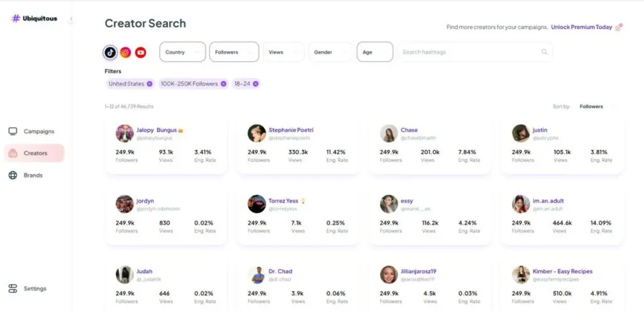644x311 pixels.
Task: Select the TikTok platform icon
Action: (111, 52)
